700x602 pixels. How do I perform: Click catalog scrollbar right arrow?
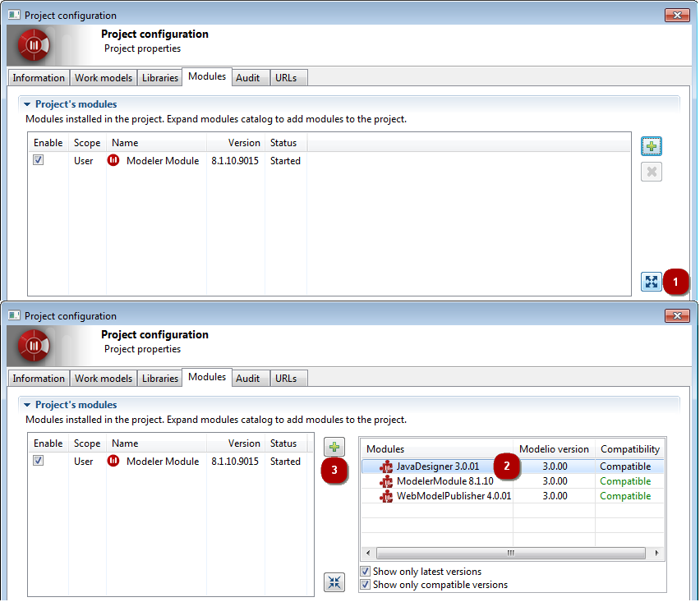(x=657, y=554)
